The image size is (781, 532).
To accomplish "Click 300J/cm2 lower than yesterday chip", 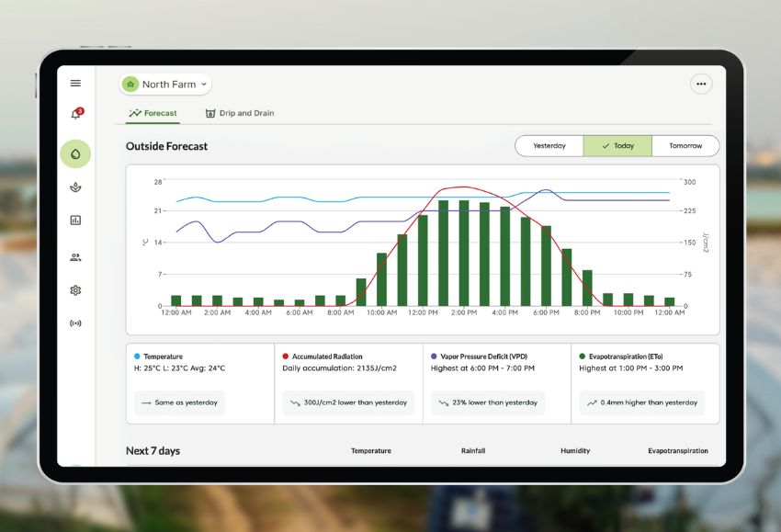I will point(348,402).
